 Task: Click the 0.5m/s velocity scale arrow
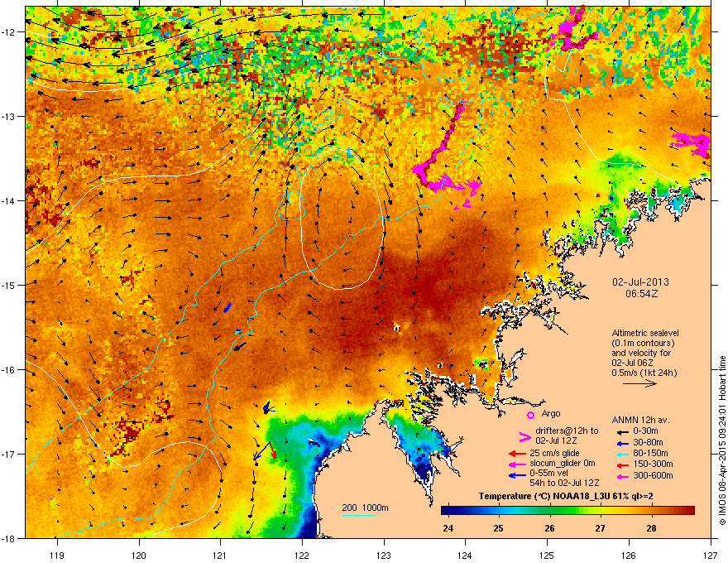[639, 383]
